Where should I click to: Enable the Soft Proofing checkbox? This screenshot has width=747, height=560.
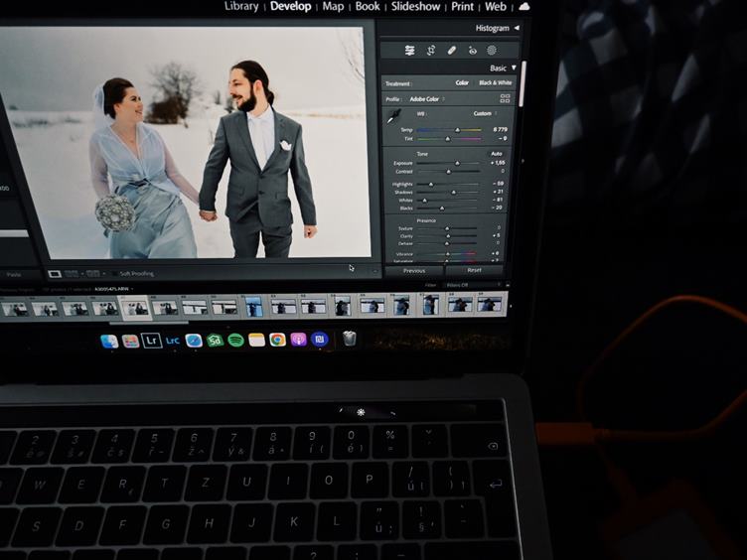pos(114,274)
